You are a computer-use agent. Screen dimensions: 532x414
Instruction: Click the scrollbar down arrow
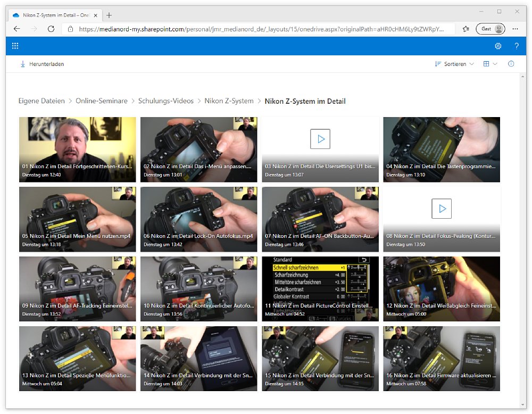click(x=522, y=405)
